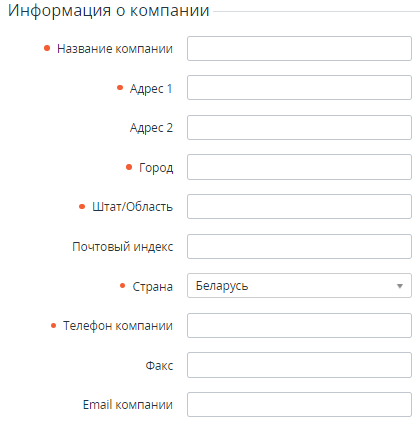Click the Штат/Область input box
This screenshot has width=420, height=423.
coord(299,207)
